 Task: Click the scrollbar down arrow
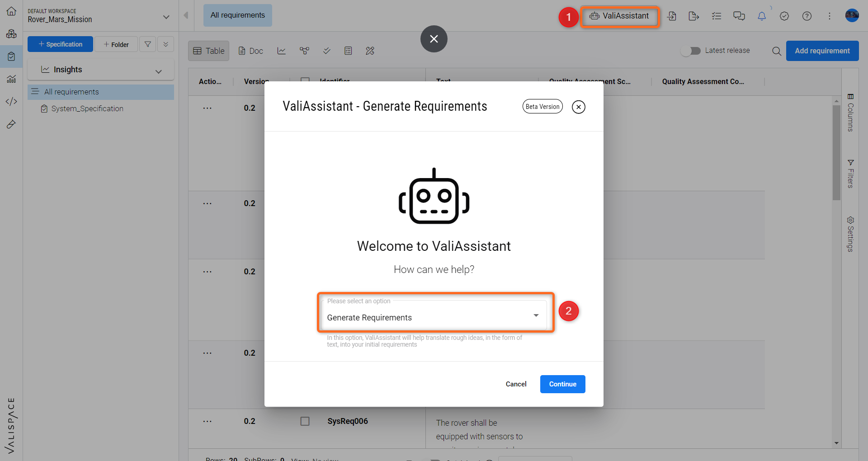pyautogui.click(x=836, y=443)
